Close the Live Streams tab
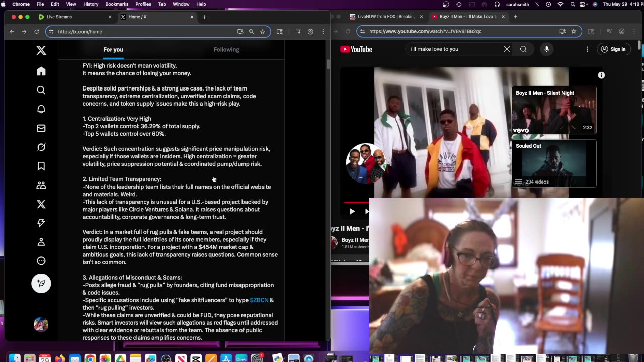Screen dimensions: 644x362 tap(110, 17)
